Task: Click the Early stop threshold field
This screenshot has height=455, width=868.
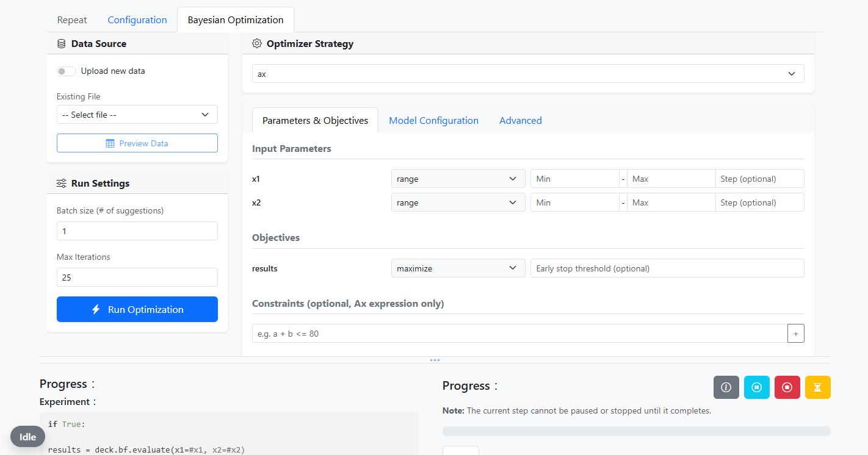Action: (x=667, y=268)
